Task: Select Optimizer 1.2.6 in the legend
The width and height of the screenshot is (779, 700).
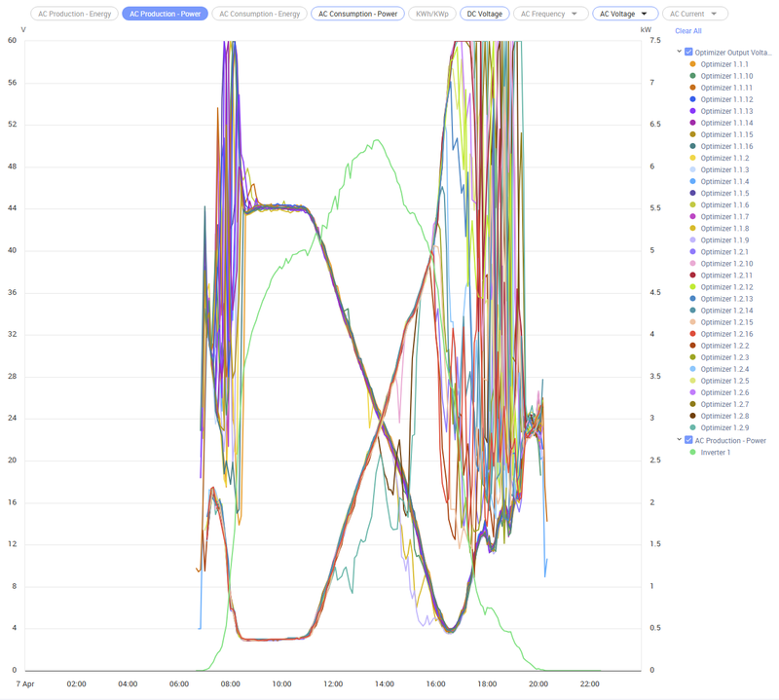Action: (x=724, y=392)
